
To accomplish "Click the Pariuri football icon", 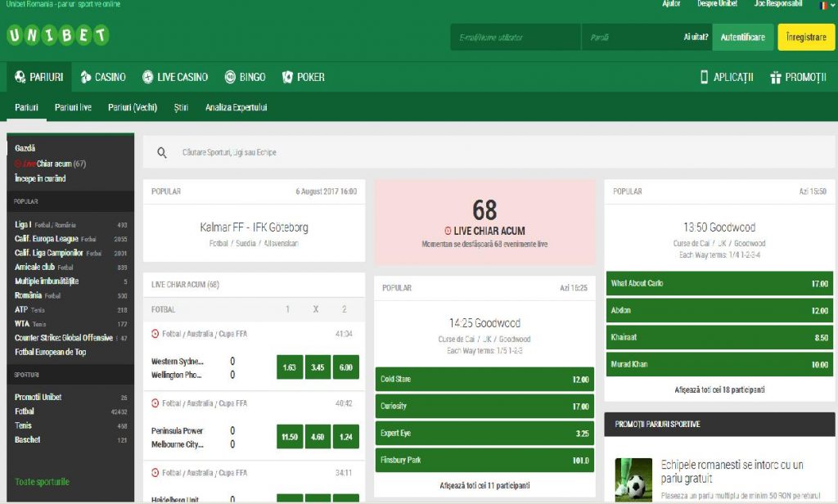I will pos(20,77).
